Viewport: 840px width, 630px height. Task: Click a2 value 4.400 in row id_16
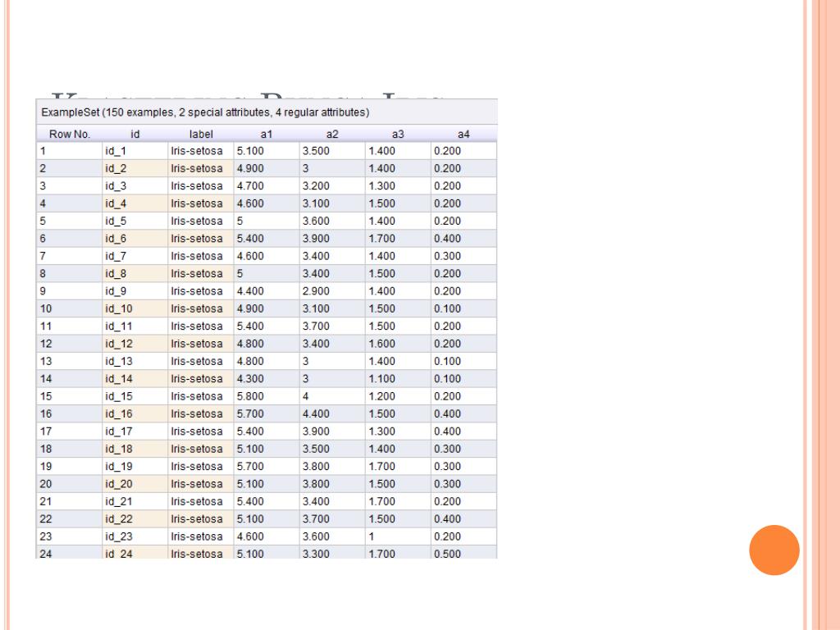point(332,414)
